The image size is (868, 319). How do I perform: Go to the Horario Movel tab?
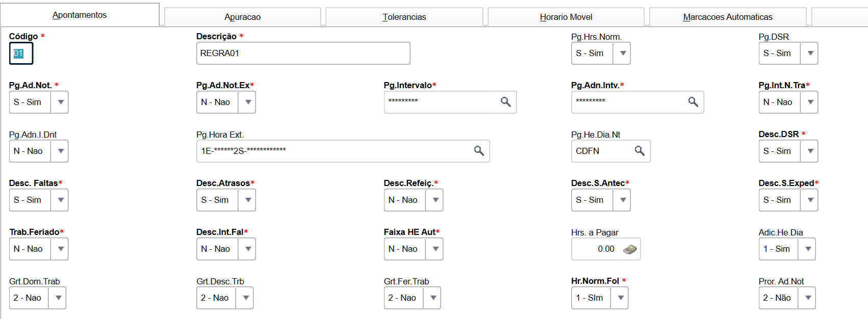(x=566, y=17)
